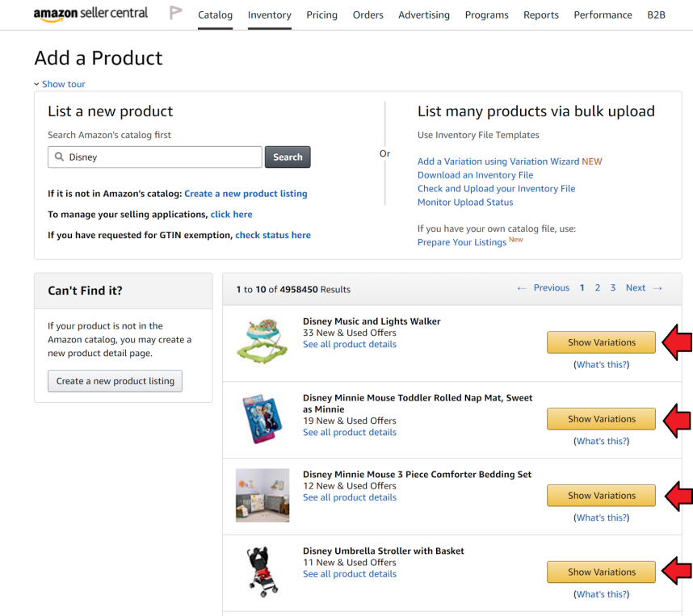Open the Minnie Mouse Nap Mat thumbnail
Image resolution: width=693 pixels, height=616 pixels.
262,418
